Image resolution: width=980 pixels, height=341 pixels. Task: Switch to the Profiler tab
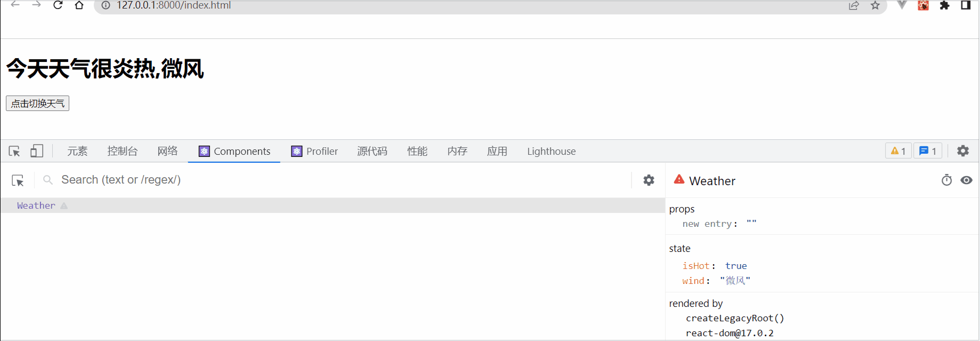[x=314, y=152]
